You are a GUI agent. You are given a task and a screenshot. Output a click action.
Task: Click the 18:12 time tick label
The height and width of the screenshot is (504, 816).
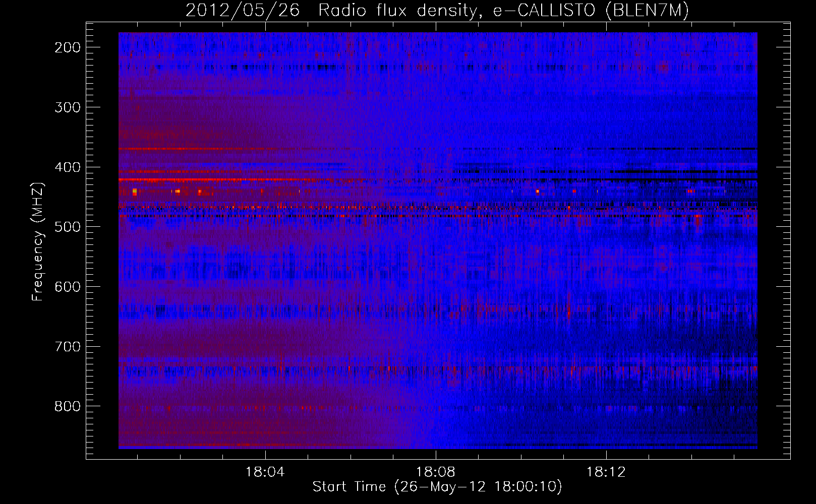(606, 472)
